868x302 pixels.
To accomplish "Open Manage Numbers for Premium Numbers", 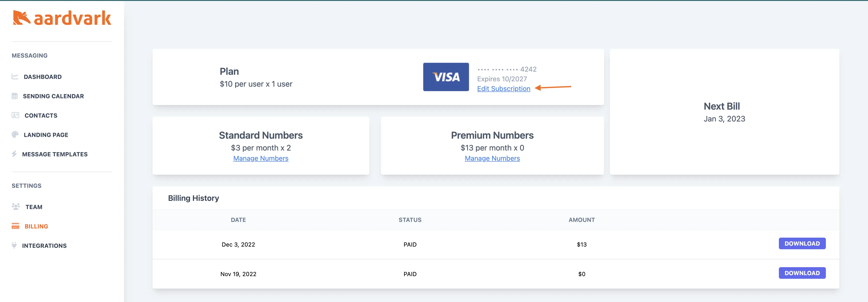I will click(x=492, y=158).
